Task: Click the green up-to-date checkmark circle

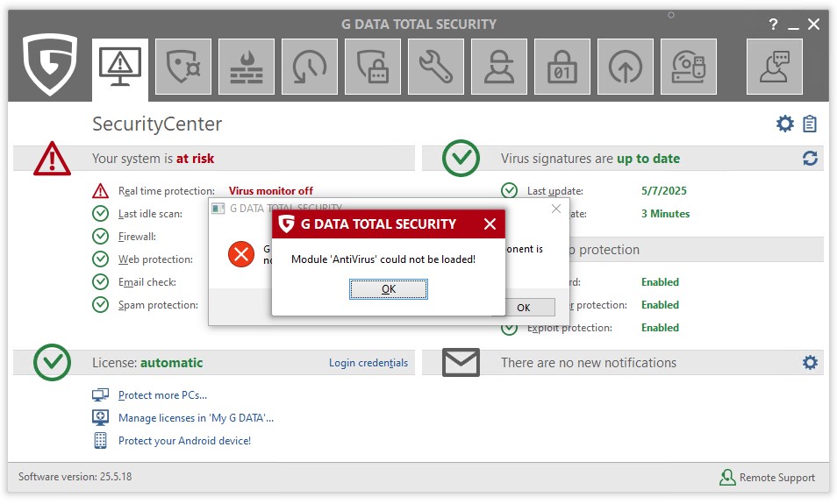Action: pos(461,159)
